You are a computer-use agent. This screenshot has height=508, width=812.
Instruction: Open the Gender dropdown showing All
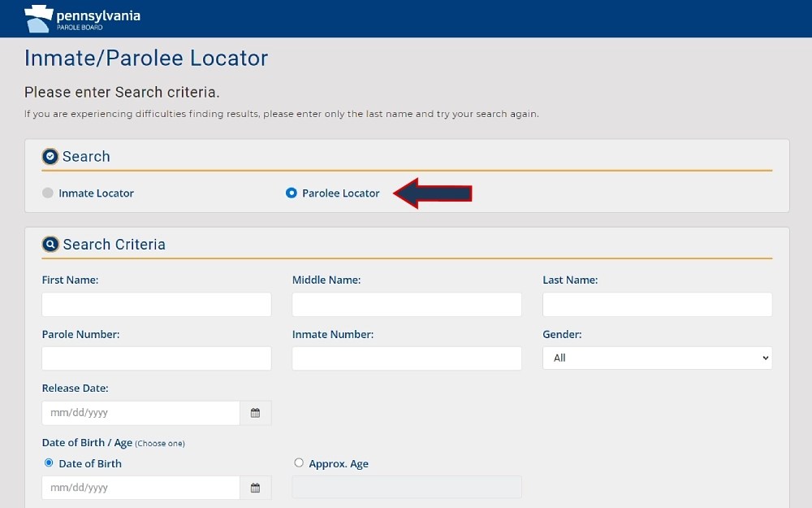[x=657, y=357]
